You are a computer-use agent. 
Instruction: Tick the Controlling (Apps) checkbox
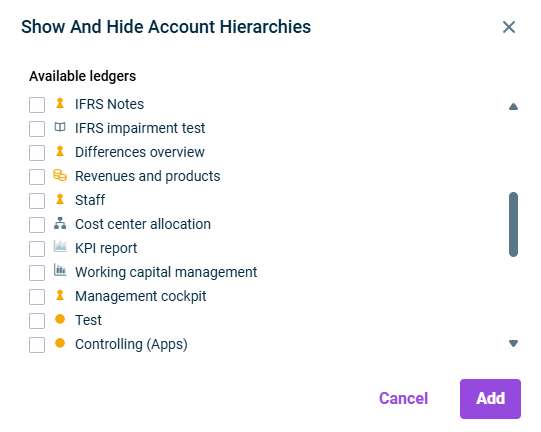(x=37, y=345)
